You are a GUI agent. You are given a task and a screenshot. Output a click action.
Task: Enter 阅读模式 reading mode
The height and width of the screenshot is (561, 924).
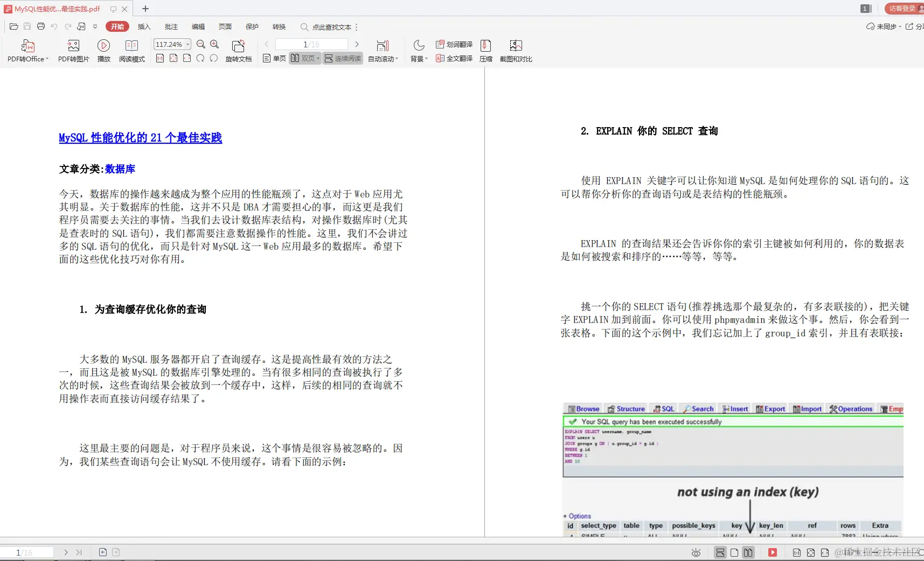pyautogui.click(x=131, y=50)
